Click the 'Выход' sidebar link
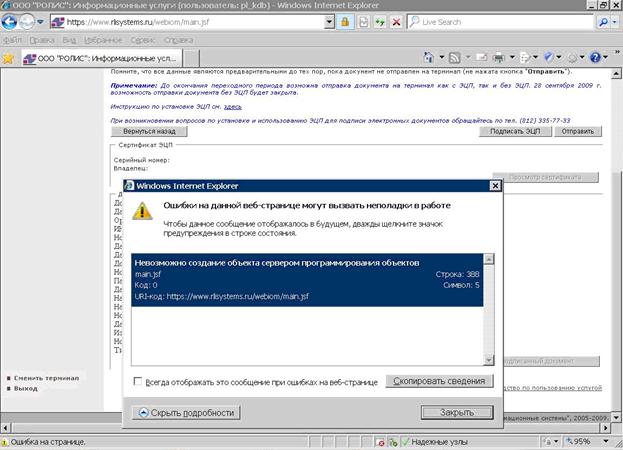Screen dimensions: 623x450 [x=25, y=388]
